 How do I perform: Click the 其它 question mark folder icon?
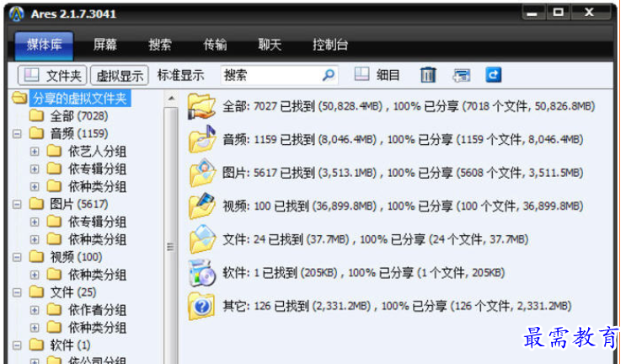pos(202,307)
